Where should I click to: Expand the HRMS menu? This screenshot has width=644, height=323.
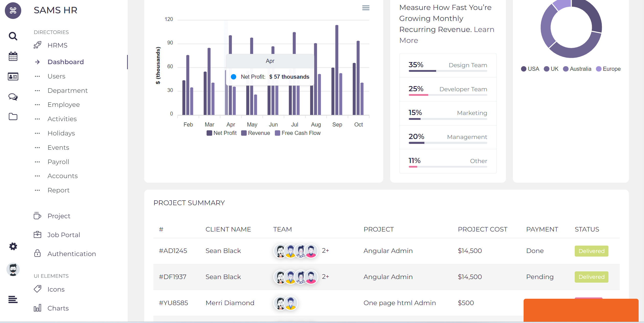[x=58, y=45]
